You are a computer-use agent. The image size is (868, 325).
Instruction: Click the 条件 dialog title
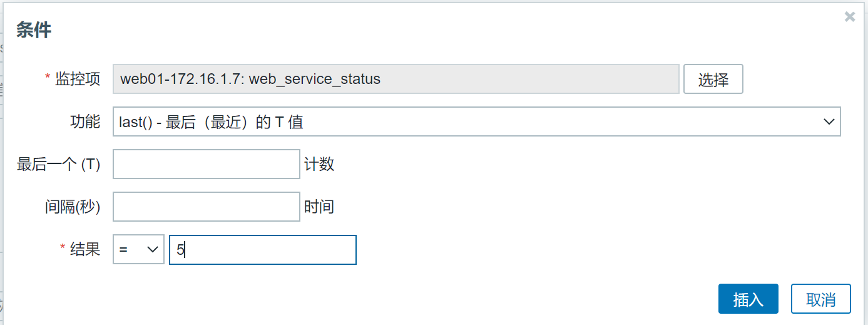click(x=34, y=31)
